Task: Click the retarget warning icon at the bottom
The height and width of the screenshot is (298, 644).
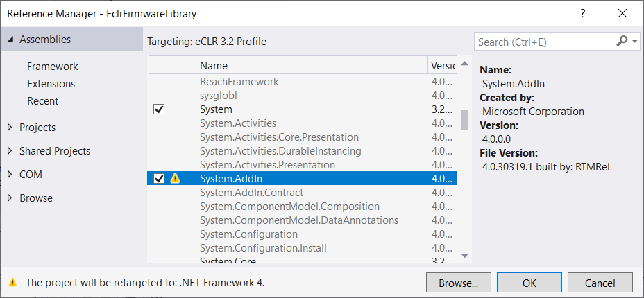Action: pyautogui.click(x=12, y=282)
